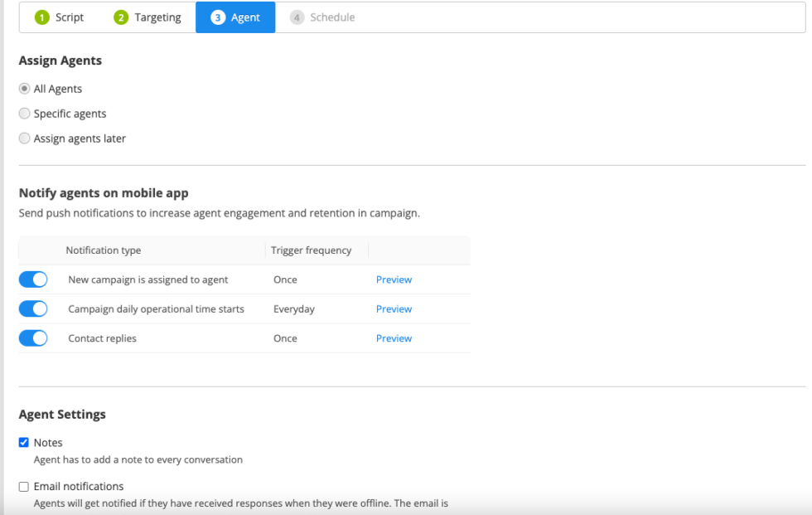812x515 pixels.
Task: Select Assign agents later
Action: point(24,138)
